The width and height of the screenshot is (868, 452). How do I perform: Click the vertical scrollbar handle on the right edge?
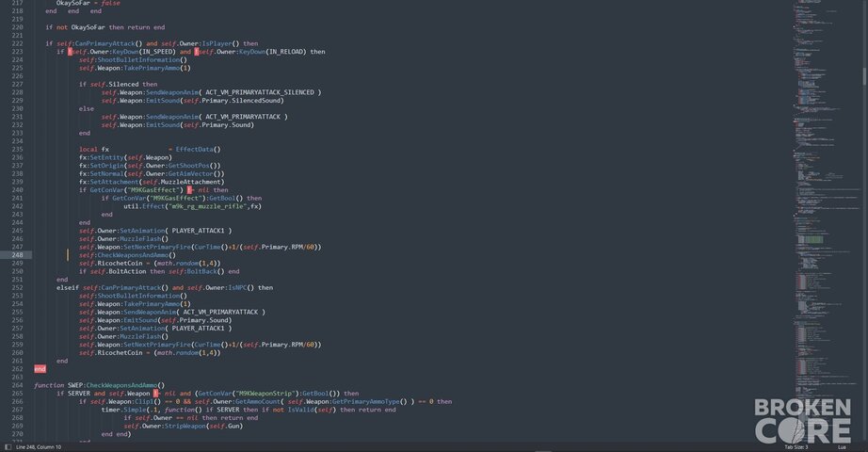click(864, 76)
